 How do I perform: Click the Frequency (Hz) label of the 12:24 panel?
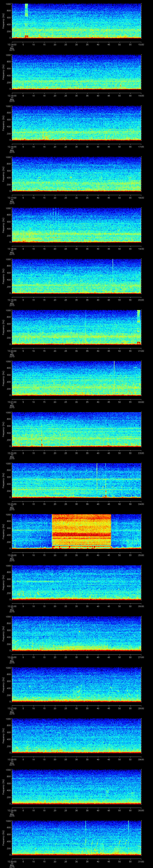click(3, 531)
